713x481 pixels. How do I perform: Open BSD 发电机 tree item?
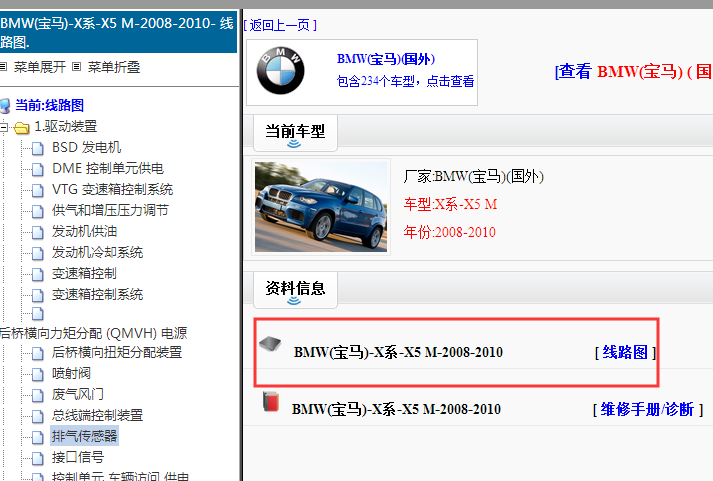tap(86, 147)
